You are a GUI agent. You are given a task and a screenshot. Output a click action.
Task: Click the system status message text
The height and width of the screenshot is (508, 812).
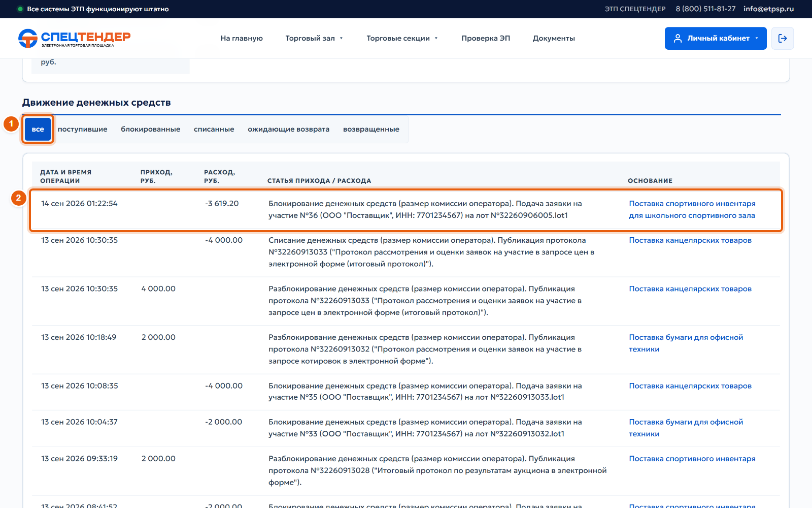(98, 9)
